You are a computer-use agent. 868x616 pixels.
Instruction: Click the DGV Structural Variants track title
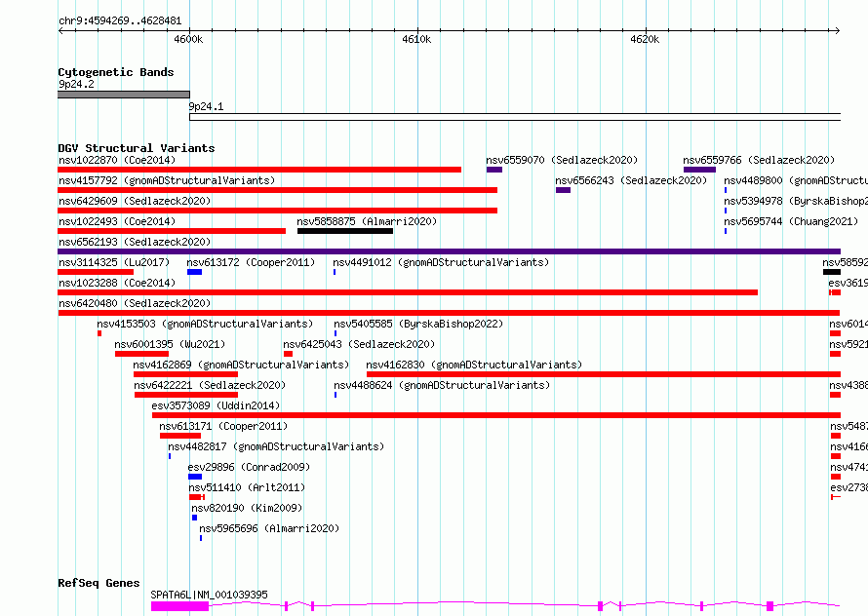137,148
